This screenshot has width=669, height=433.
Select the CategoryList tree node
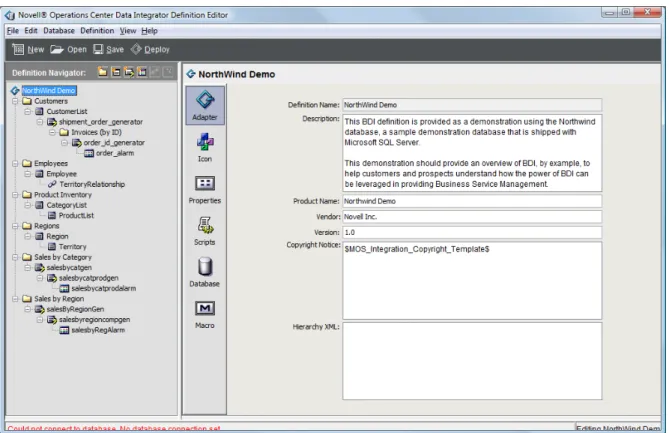pyautogui.click(x=67, y=205)
